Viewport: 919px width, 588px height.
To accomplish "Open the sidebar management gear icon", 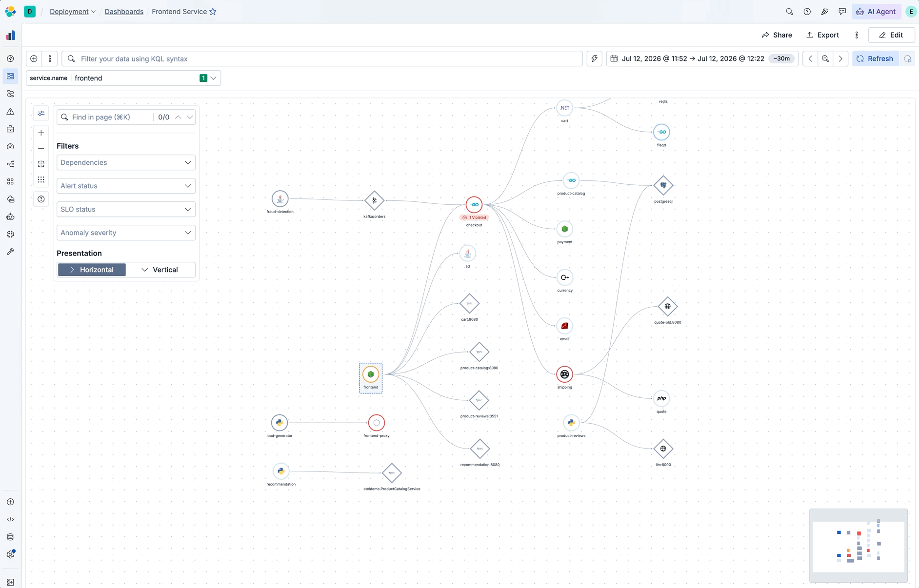I will [10, 554].
